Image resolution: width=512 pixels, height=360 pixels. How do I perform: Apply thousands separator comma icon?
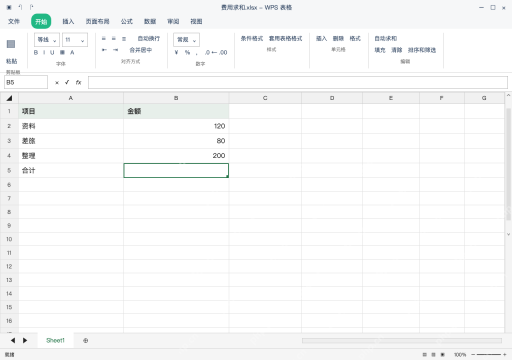[197, 53]
